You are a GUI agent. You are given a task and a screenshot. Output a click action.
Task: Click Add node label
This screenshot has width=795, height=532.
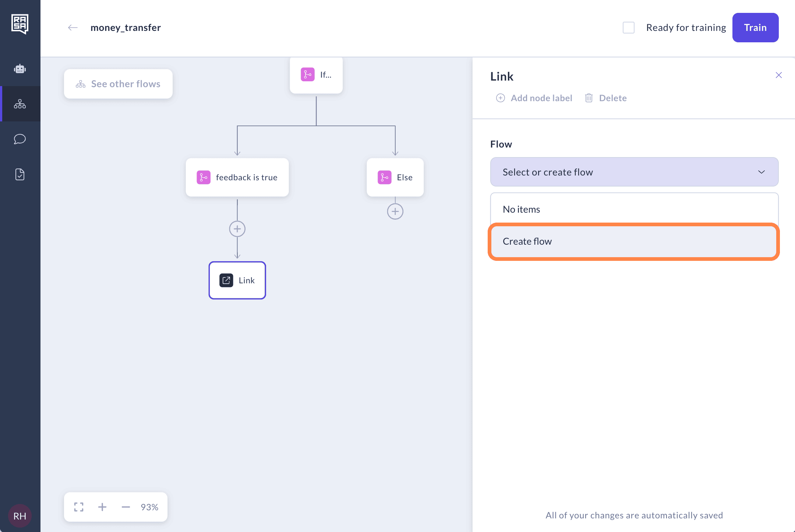(534, 98)
